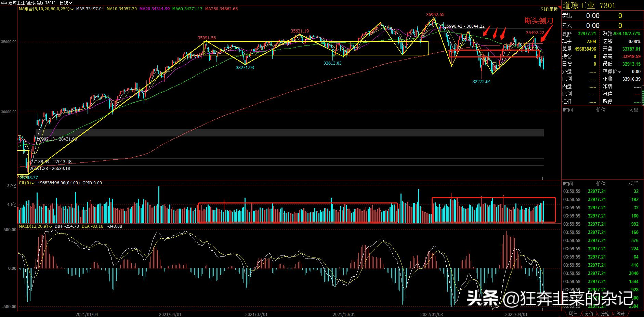Open the CJL(0) volume indicator dropdown
Image resolution: width=644 pixels, height=317 pixels.
point(26,183)
